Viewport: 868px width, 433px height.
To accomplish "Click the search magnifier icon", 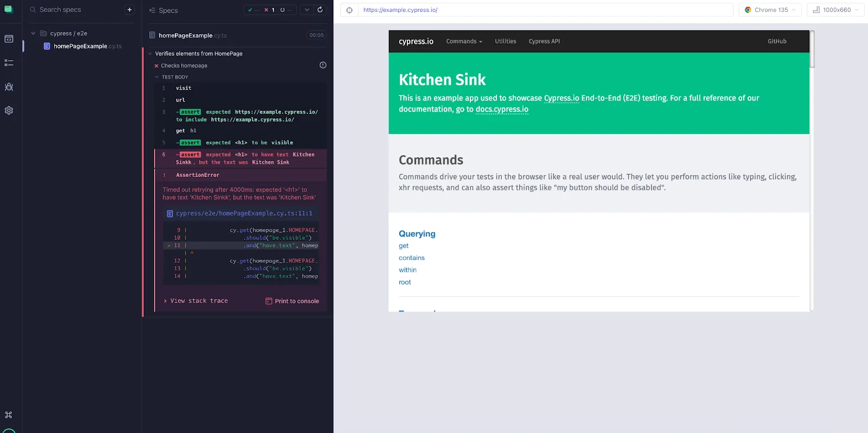I will 33,10.
